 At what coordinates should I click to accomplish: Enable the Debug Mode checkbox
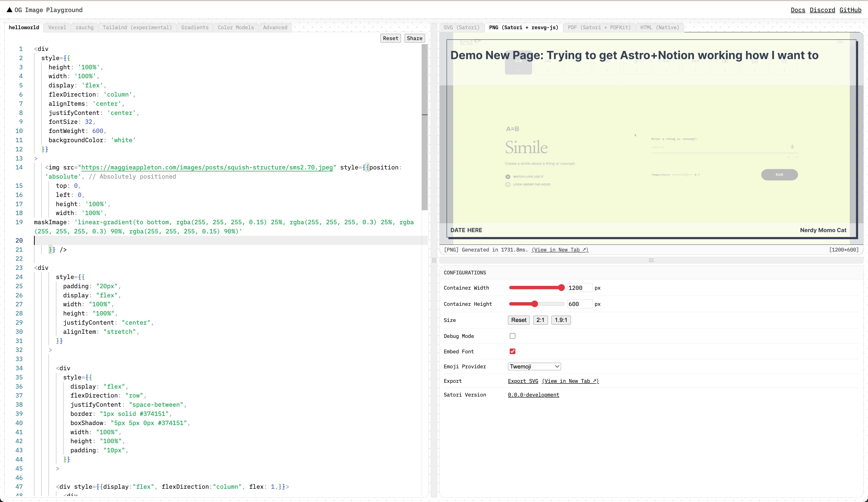coord(512,336)
